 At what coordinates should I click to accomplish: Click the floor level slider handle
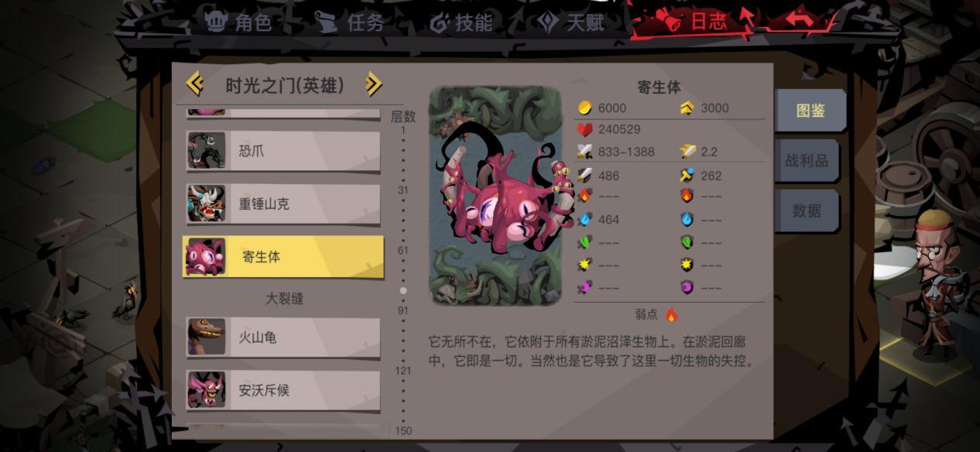403,291
